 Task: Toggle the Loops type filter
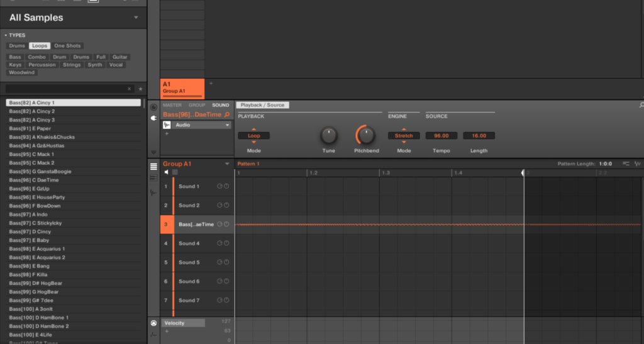[x=40, y=46]
